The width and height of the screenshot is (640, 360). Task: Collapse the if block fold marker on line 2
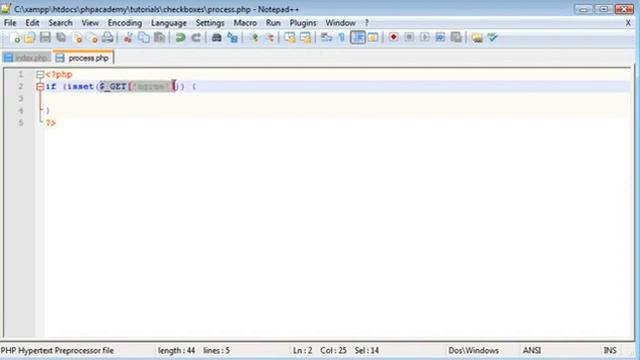(40, 87)
